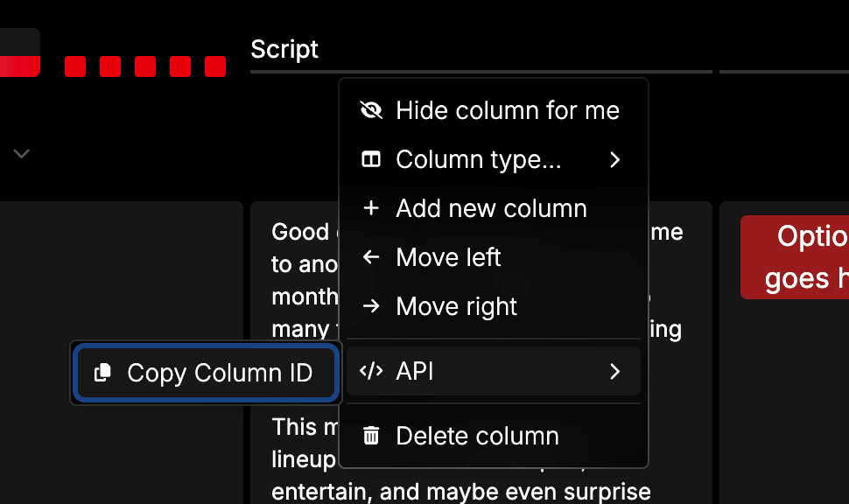The image size is (849, 504).
Task: Choose 'Delete column' from context menu
Action: (477, 436)
